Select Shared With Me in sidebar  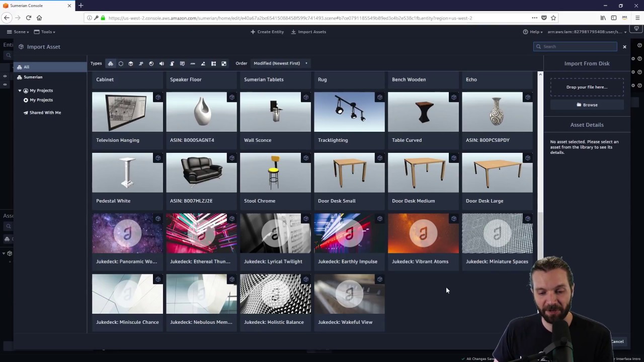tap(45, 113)
